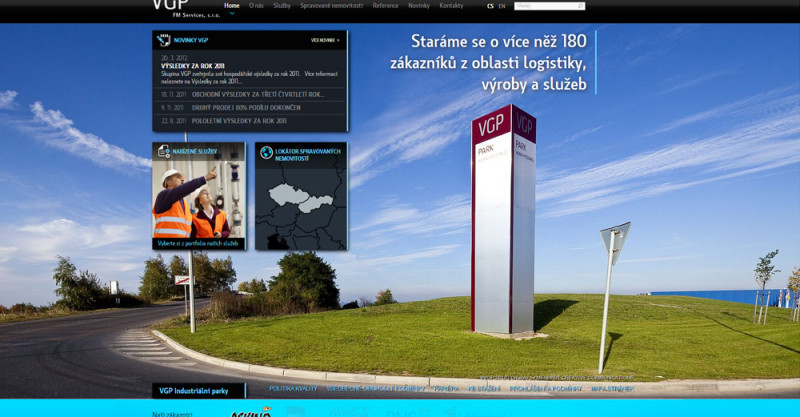Click the workers photo in Nabízené služby
This screenshot has height=417, width=800.
coord(199,199)
